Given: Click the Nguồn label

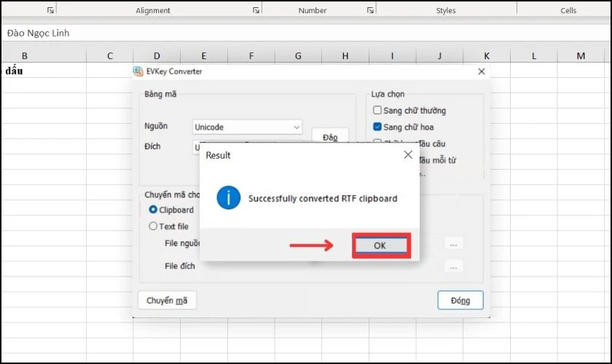Looking at the screenshot, I should coord(156,126).
